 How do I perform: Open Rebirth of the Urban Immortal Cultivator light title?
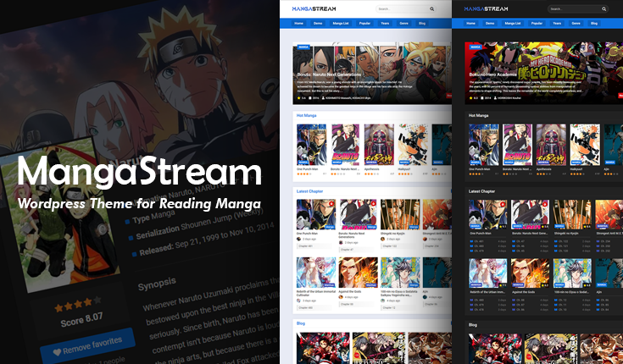pos(315,294)
